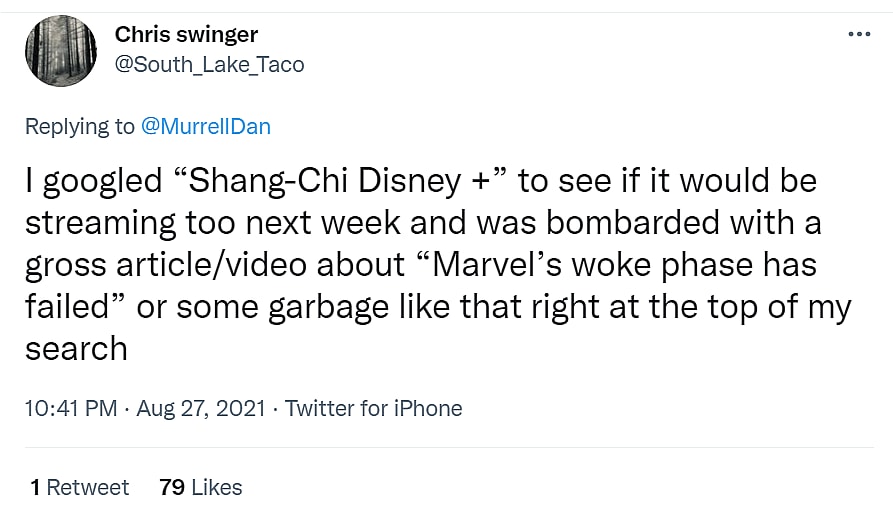Click the tweet line starting streaming too next week

tap(420, 223)
